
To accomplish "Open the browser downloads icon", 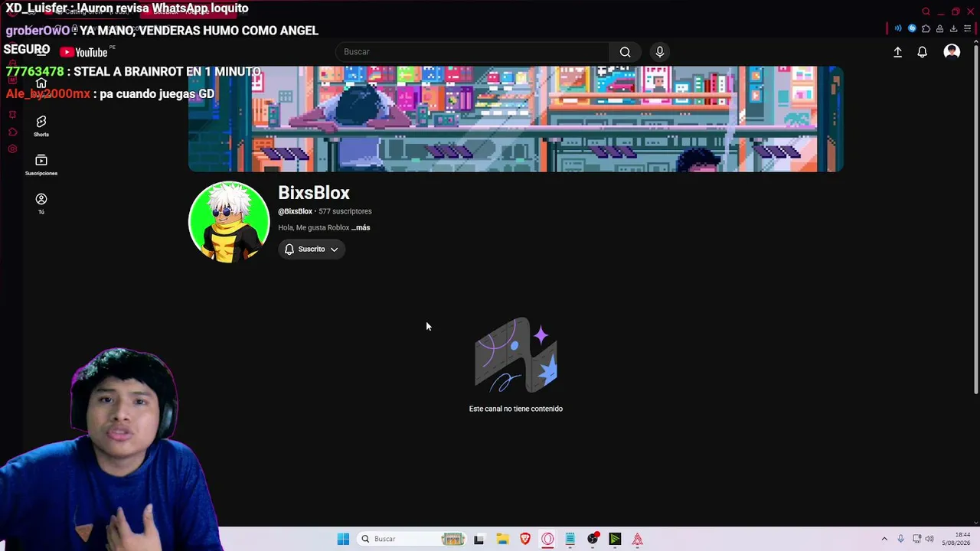I will [x=953, y=29].
